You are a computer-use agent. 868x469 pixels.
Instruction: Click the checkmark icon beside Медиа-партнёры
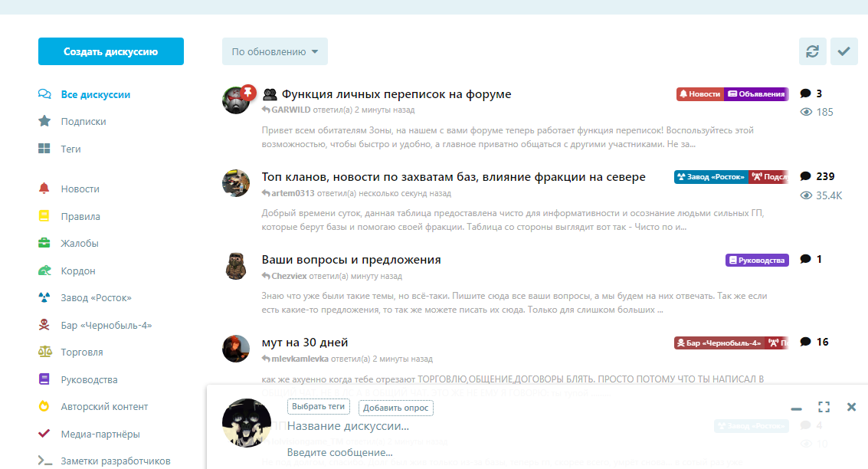coord(44,434)
